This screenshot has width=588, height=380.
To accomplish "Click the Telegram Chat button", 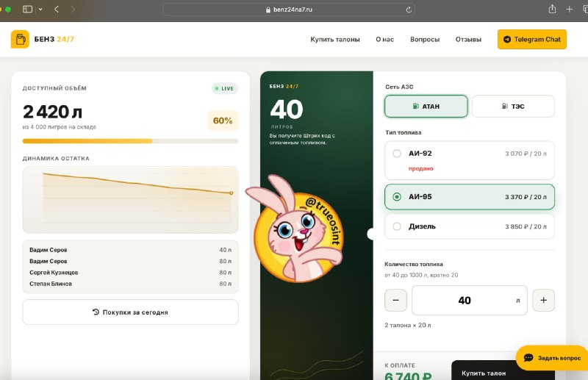I will [531, 40].
